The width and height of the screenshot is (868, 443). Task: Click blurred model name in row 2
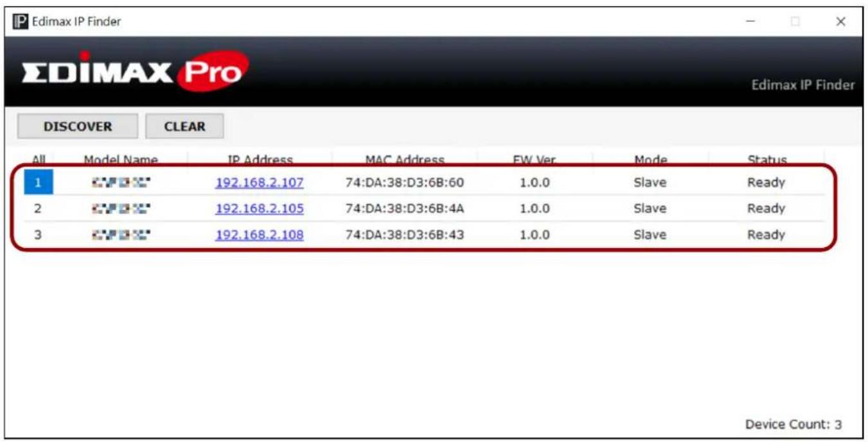(x=121, y=209)
